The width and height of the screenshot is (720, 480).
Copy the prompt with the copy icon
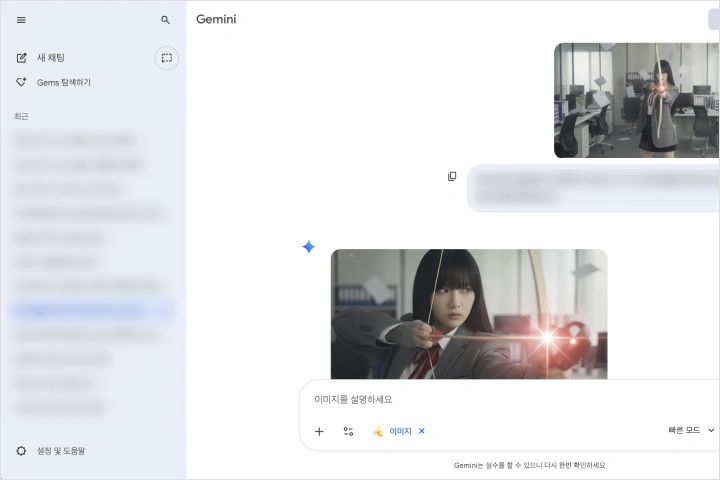click(x=452, y=176)
